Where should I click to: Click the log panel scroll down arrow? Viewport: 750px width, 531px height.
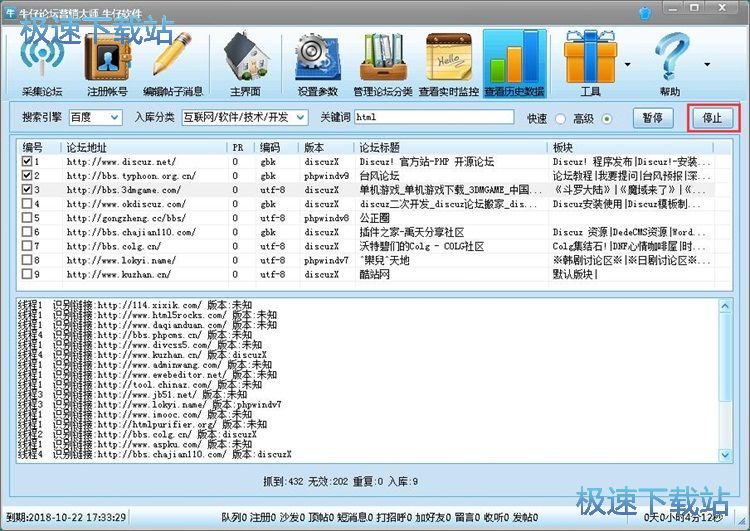click(725, 455)
